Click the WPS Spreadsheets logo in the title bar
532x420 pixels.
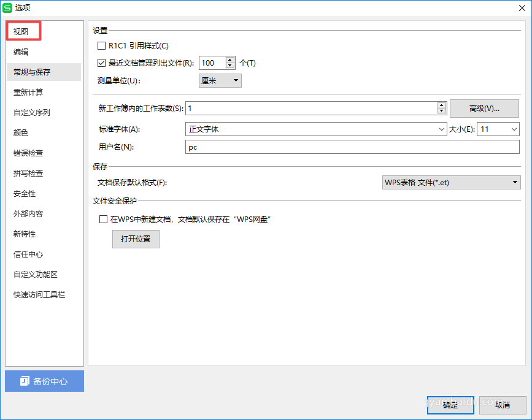9,8
